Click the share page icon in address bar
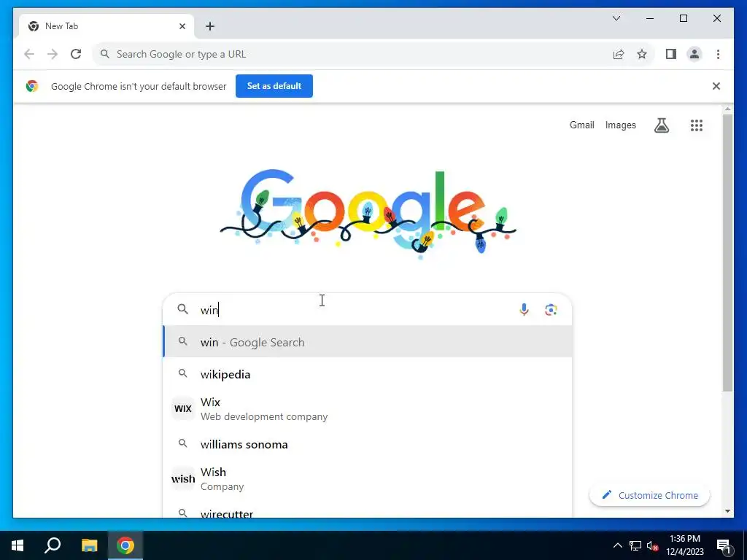The image size is (747, 560). pos(619,54)
